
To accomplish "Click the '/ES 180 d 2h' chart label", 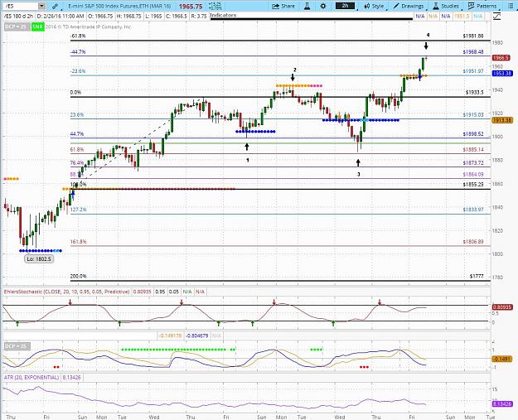I will (18, 16).
